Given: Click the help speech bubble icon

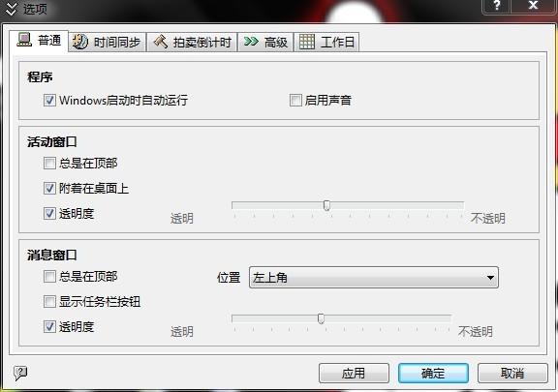Looking at the screenshot, I should (20, 373).
